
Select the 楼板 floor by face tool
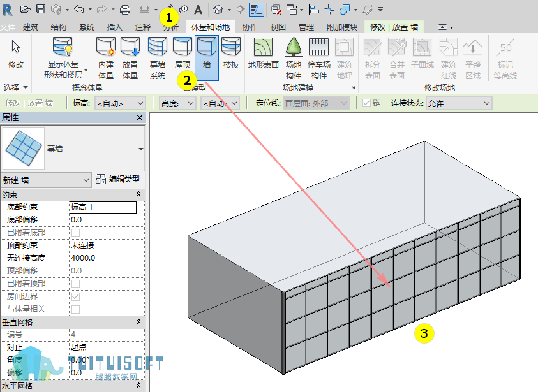[x=231, y=54]
